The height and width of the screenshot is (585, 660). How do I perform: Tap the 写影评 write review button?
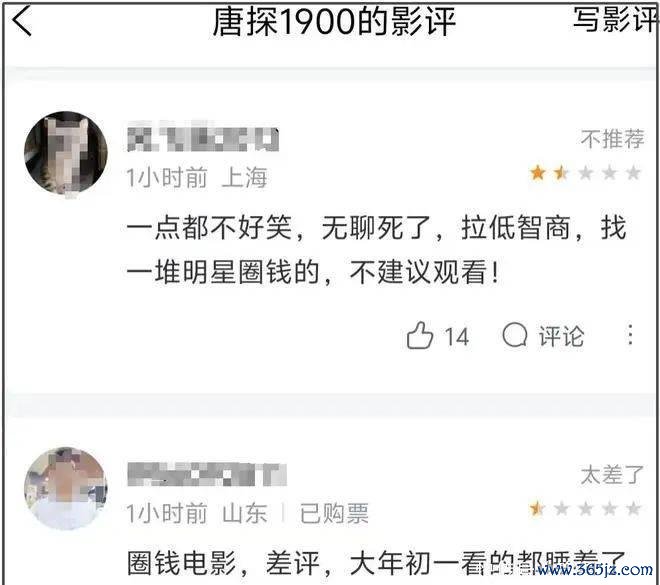pos(615,20)
